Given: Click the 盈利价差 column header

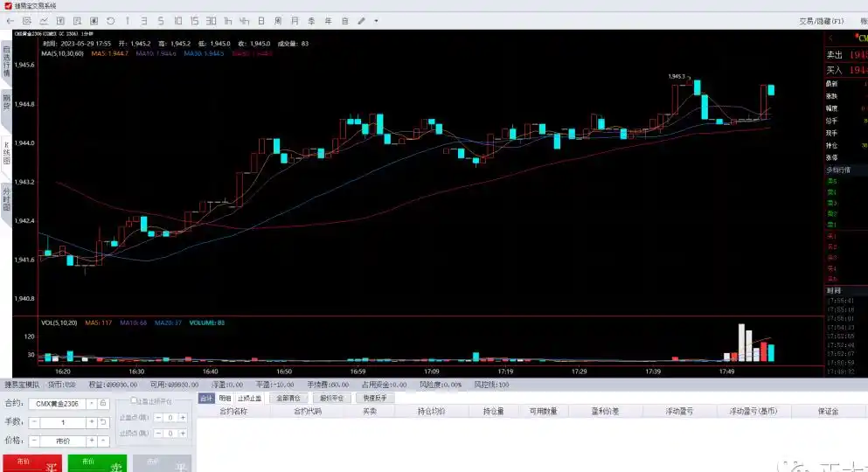Looking at the screenshot, I should [605, 411].
